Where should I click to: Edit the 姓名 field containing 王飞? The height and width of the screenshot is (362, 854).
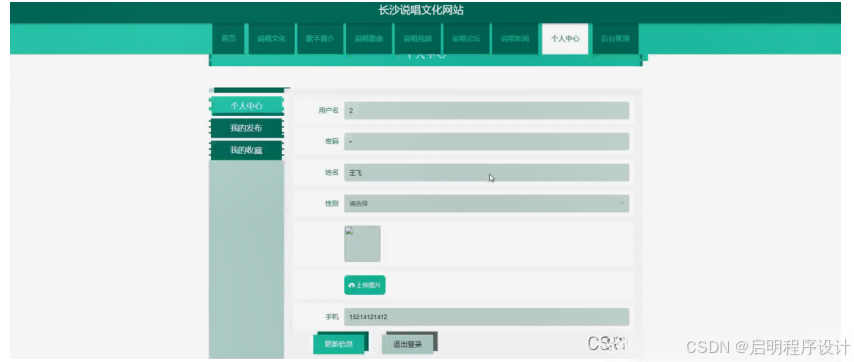[486, 173]
